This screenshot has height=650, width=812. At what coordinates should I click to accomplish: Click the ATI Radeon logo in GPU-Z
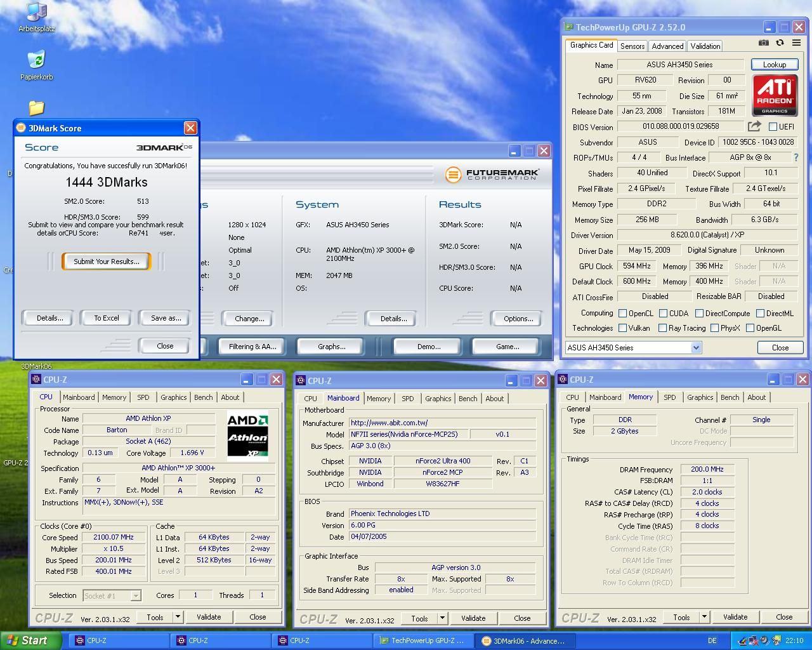[775, 95]
